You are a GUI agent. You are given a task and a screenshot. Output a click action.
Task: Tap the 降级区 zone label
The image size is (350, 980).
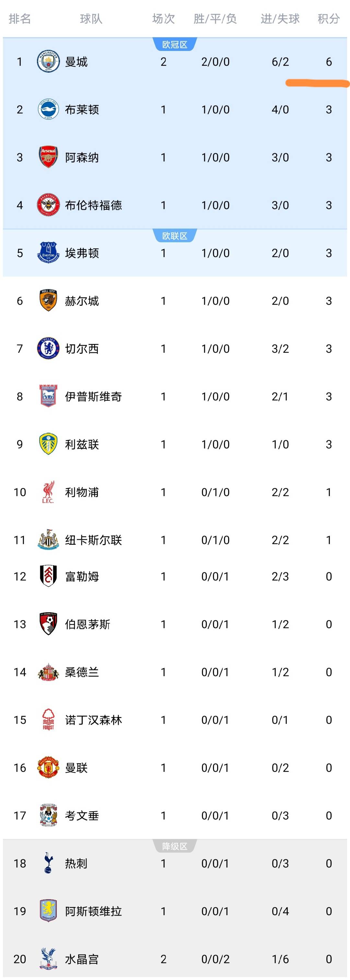[x=175, y=846]
